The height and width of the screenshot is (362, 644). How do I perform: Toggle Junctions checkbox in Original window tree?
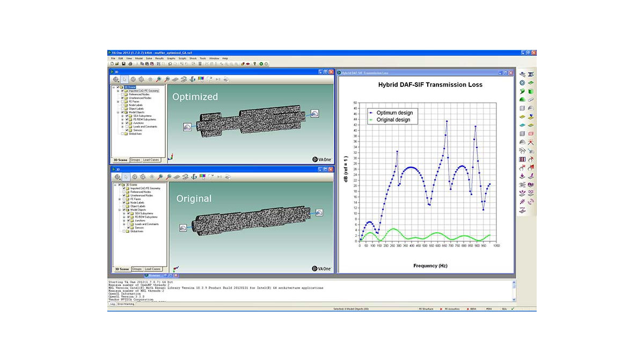point(128,220)
